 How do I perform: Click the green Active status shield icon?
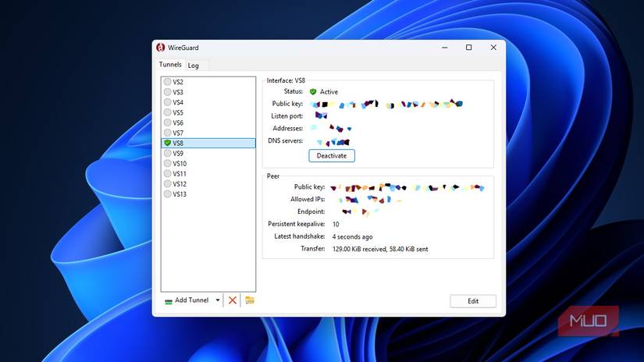point(313,91)
